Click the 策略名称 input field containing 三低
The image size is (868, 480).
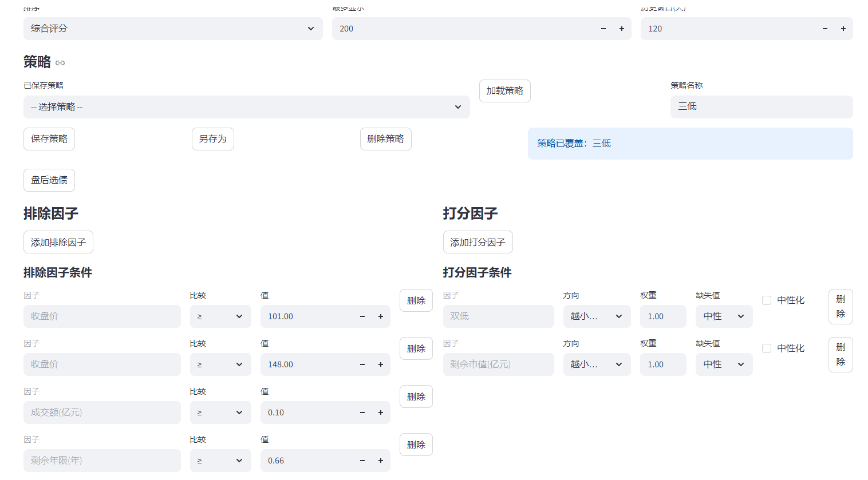(761, 107)
